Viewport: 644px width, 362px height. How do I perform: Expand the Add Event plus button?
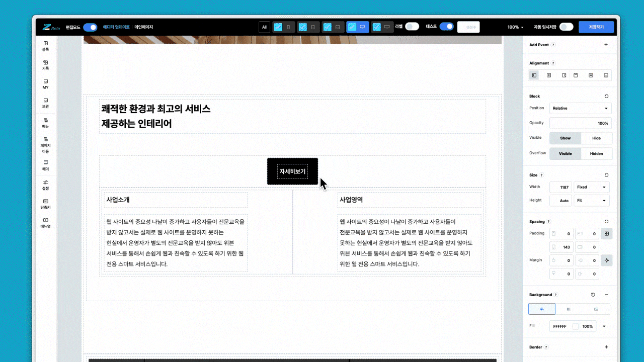tap(606, 45)
